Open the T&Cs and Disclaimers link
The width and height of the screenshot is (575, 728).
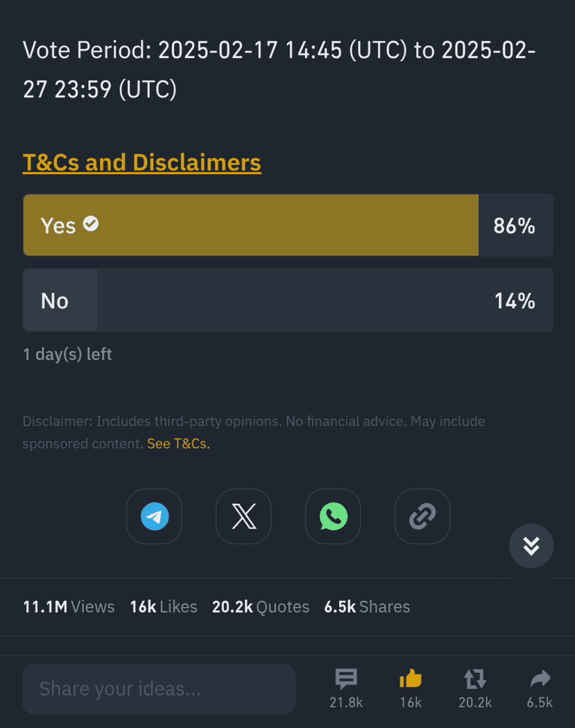coord(142,162)
